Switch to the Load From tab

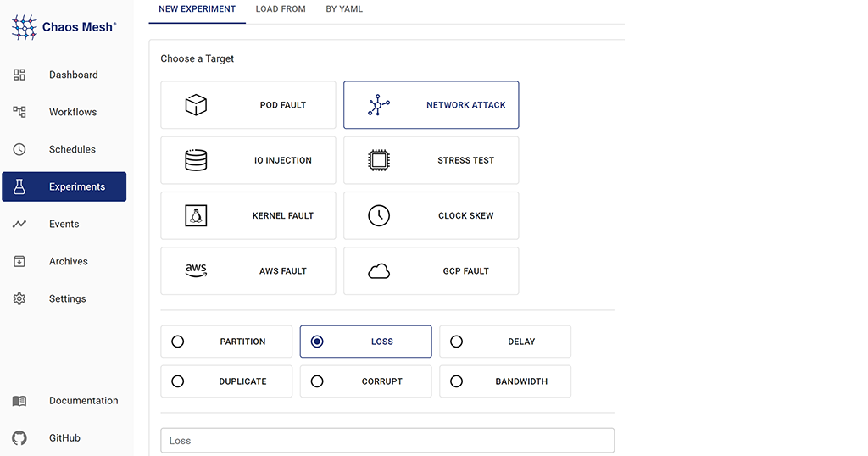coord(281,9)
